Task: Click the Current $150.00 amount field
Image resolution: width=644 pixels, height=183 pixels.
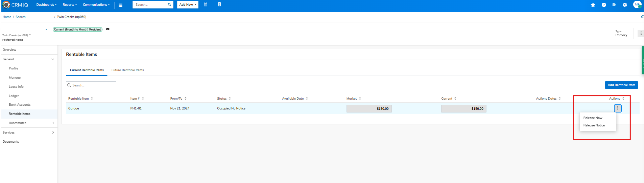Action: coord(463,109)
